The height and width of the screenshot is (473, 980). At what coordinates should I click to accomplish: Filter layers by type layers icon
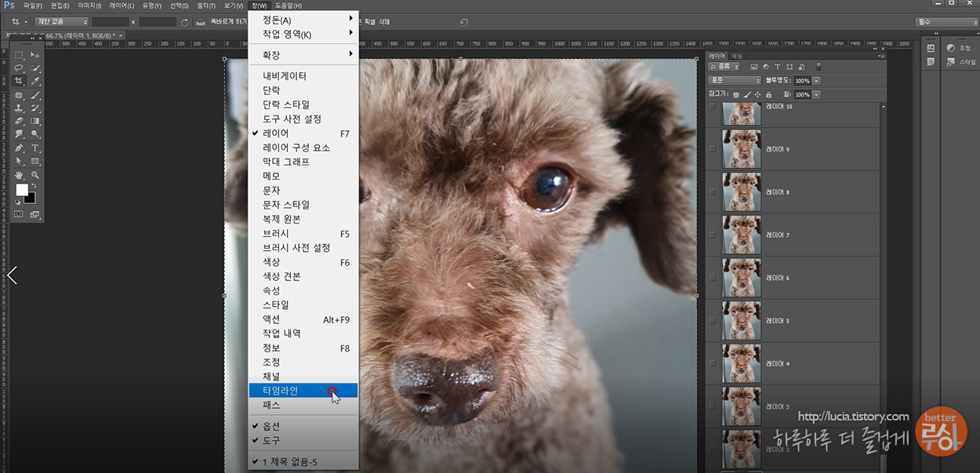(778, 67)
